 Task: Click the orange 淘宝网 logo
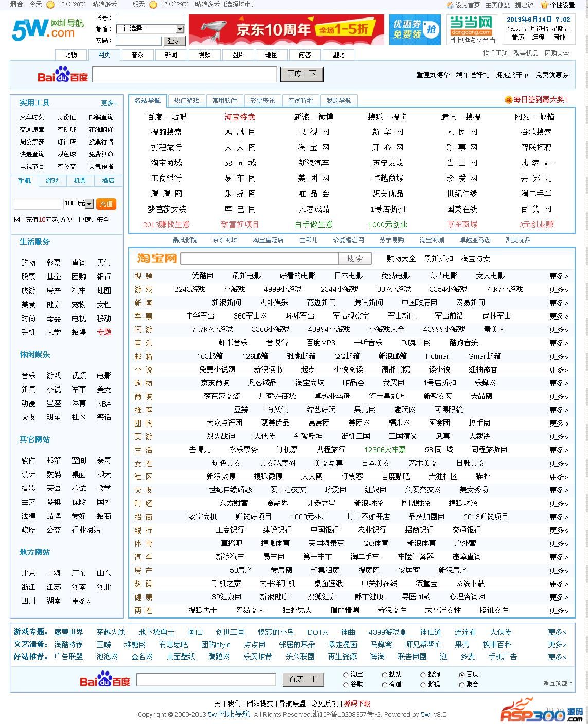[x=157, y=258]
